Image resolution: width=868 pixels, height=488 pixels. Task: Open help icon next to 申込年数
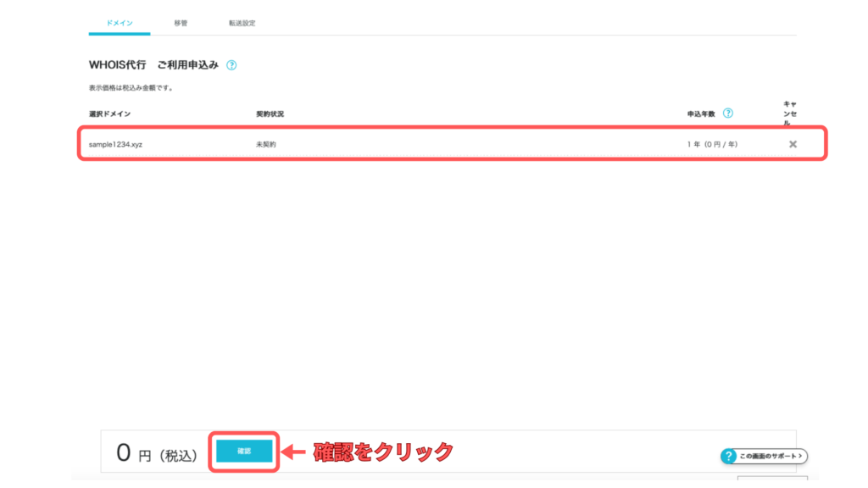click(727, 114)
